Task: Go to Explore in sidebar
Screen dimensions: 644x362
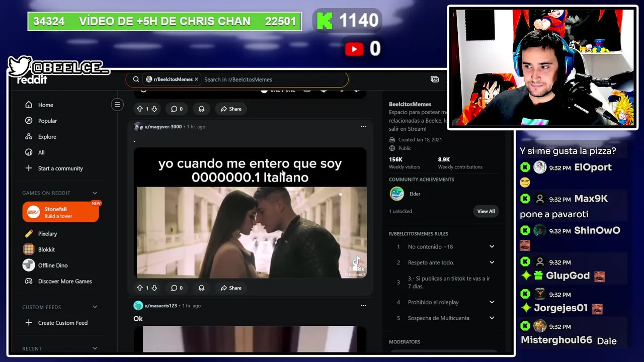Action: point(47,137)
